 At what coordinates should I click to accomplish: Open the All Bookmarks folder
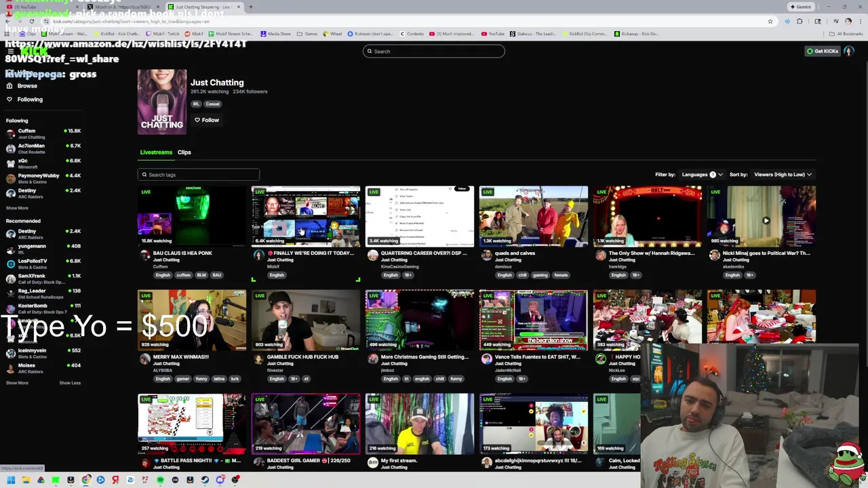point(847,34)
